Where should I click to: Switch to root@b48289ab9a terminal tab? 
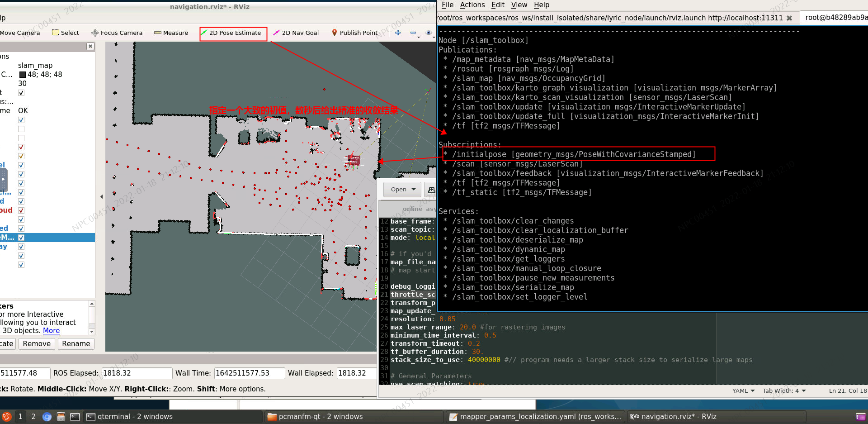tap(834, 18)
